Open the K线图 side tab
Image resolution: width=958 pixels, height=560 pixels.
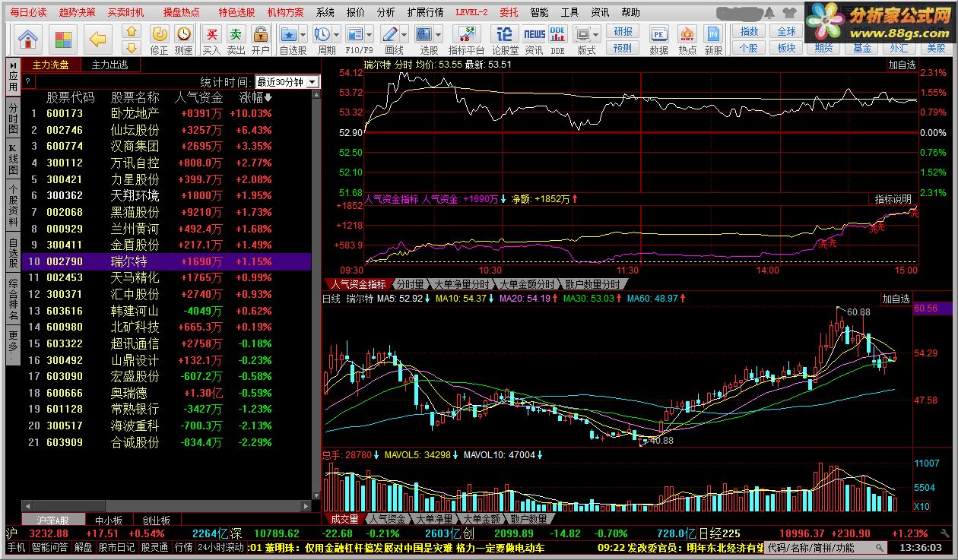[x=13, y=160]
